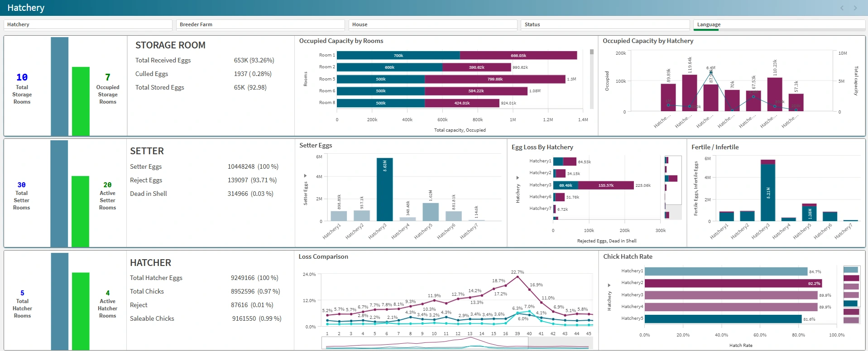Expand the Chick Hatch Rate axis arrow

click(x=609, y=285)
